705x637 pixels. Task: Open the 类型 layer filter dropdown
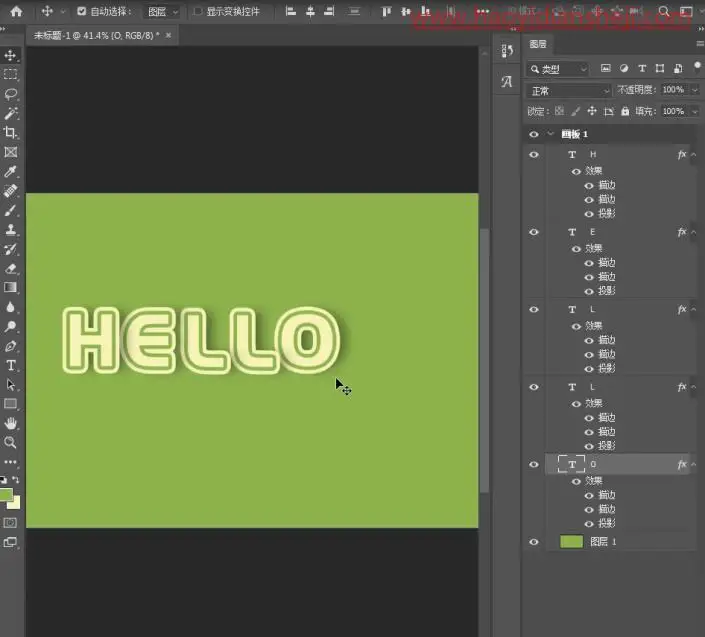point(558,69)
